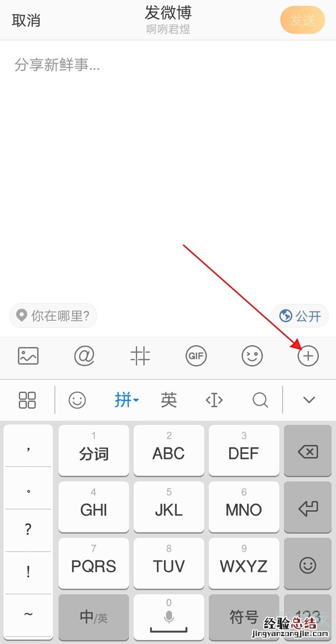The image size is (336, 644).
Task: Insert a hashtag topic with # icon
Action: point(140,356)
